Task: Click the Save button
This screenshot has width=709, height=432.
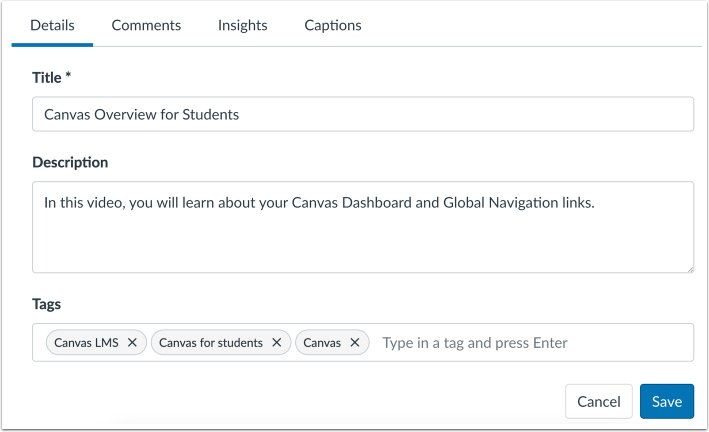Action: [x=666, y=402]
